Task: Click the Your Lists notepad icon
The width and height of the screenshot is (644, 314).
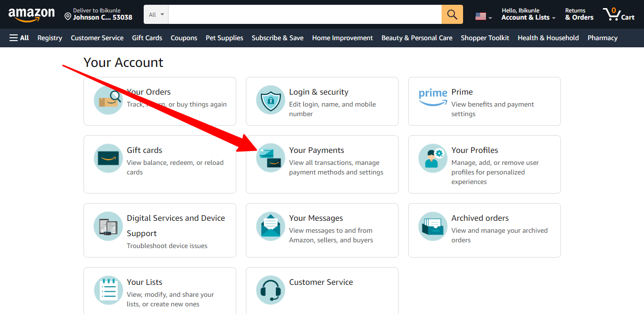Action: coord(108,290)
